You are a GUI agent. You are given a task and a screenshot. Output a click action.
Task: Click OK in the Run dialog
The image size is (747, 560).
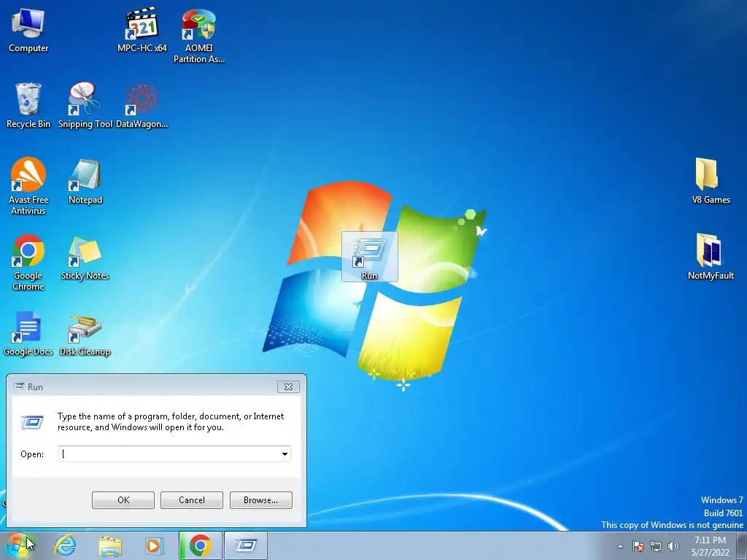[123, 500]
